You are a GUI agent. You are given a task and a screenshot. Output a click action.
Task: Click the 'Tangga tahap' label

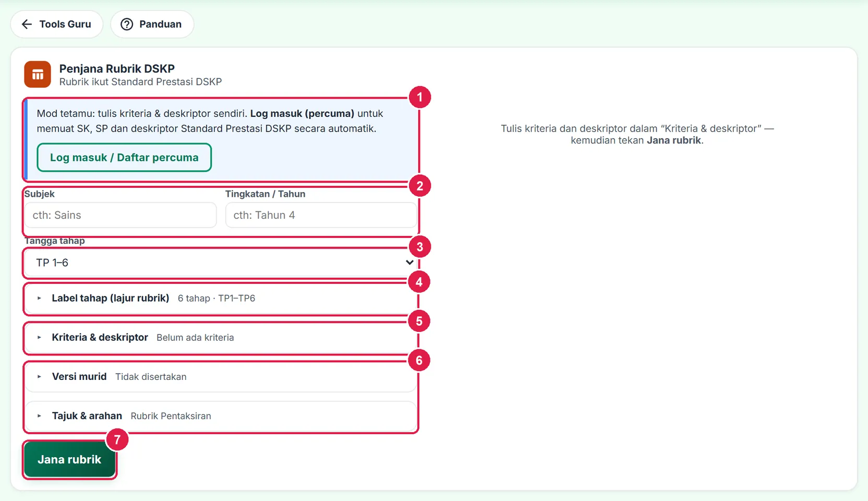point(54,241)
